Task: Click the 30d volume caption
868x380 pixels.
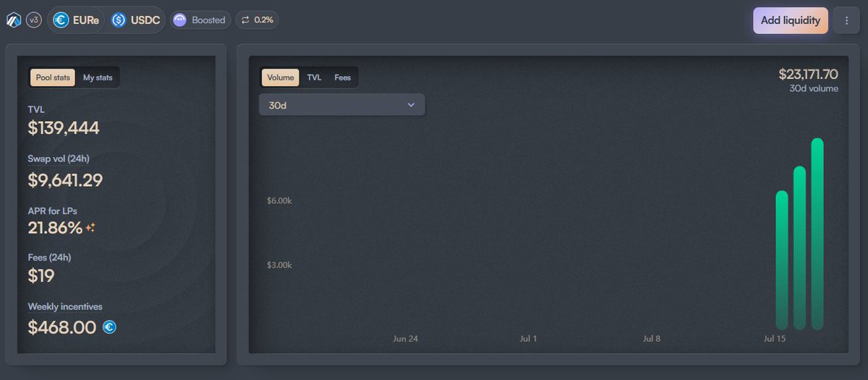Action: pos(814,88)
